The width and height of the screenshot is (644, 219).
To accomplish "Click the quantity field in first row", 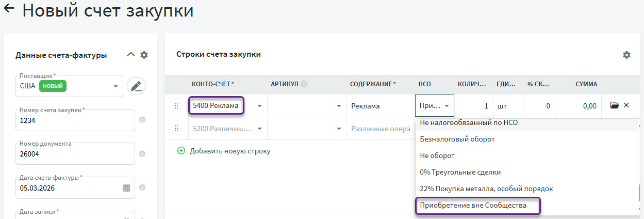I will tap(474, 106).
